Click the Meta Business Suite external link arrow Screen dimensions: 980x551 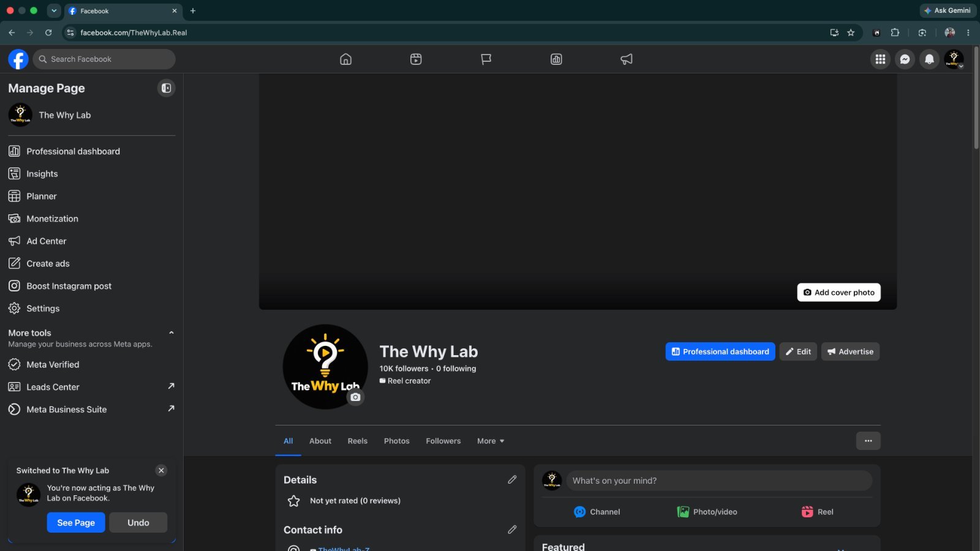tap(171, 408)
